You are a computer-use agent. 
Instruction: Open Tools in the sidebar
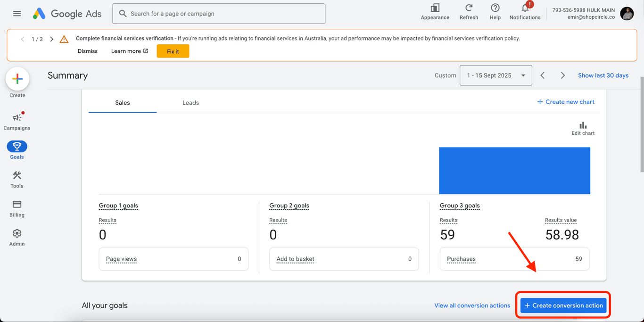point(17,179)
